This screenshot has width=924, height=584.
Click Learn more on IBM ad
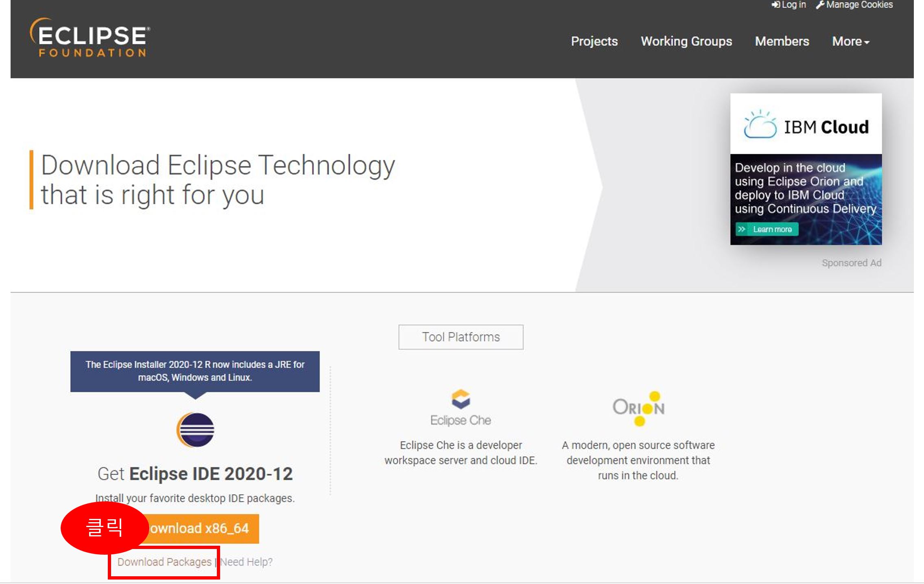(x=767, y=229)
